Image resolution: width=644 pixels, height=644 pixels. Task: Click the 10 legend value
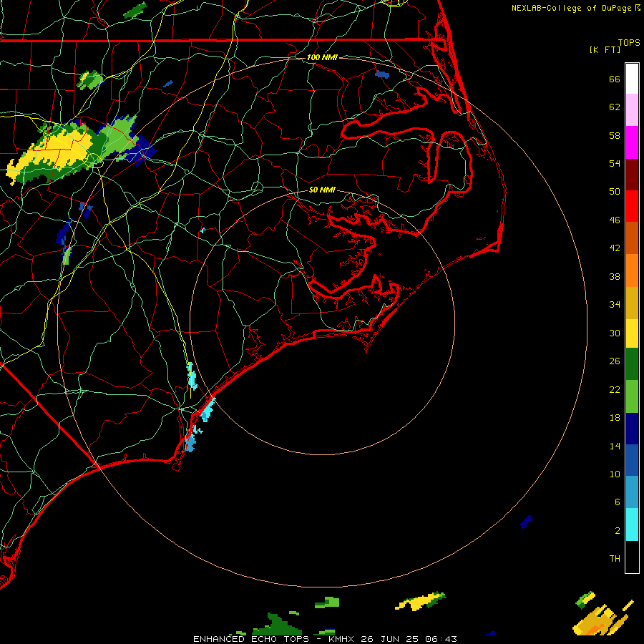(615, 474)
